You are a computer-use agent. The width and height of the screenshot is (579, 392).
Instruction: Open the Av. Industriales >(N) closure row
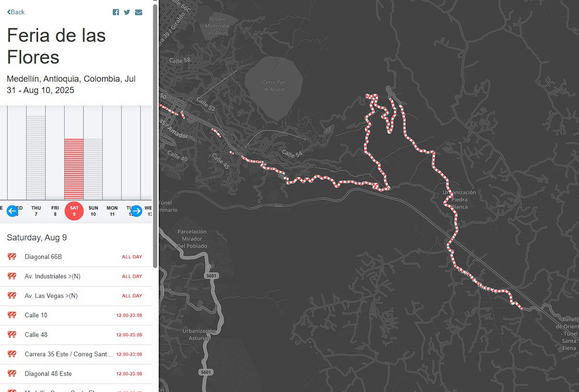(76, 276)
